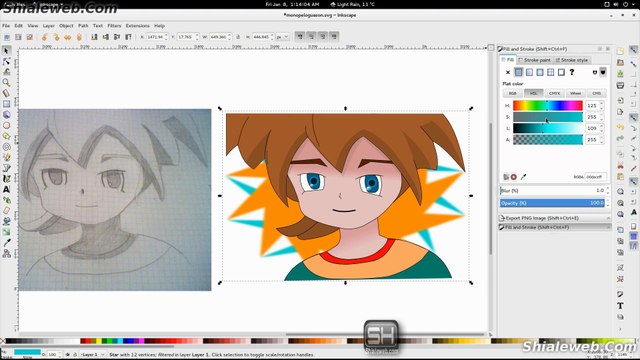Viewport: 640px width, 360px height.
Task: Click the L lightness slider
Action: coord(548,128)
